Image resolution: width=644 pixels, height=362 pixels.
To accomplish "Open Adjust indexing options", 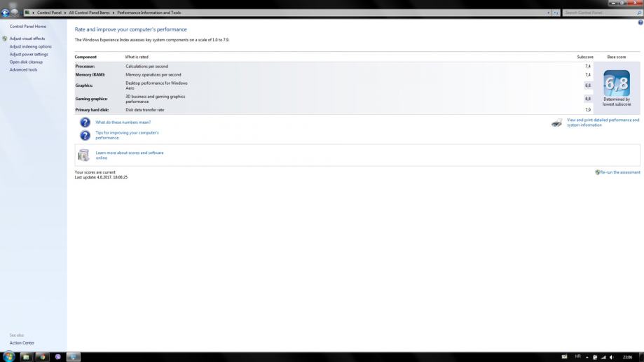I will 30,46.
